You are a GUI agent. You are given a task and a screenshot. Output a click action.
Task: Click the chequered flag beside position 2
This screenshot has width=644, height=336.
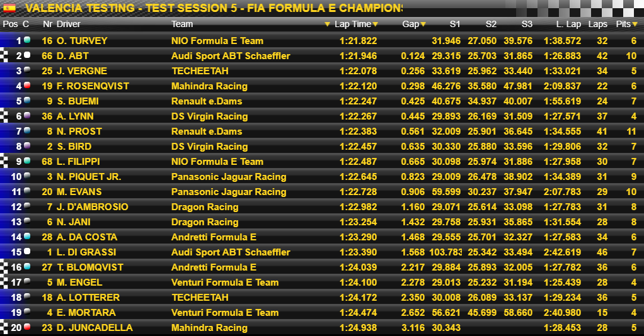[4, 56]
